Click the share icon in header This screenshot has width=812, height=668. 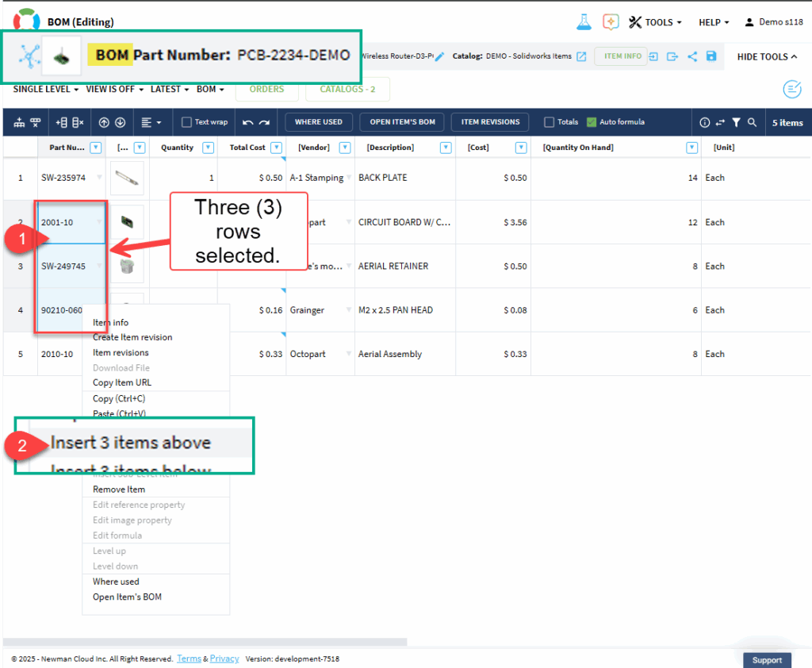pos(692,56)
